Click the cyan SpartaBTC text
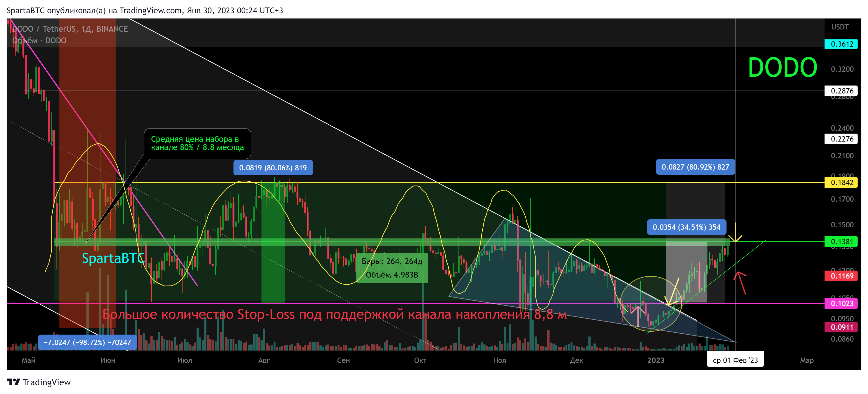Screen dimensions: 868x394 click(113, 258)
